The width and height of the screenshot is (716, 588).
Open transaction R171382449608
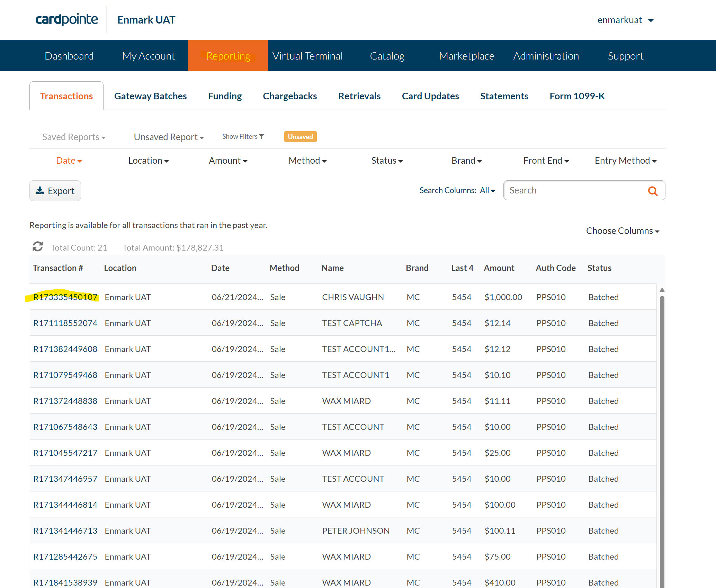(65, 349)
